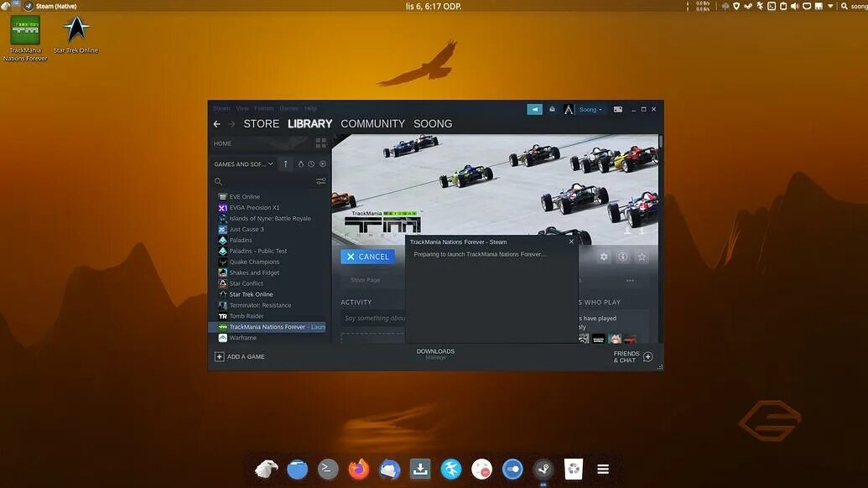Open the Friends menu
Viewport: 868px width, 488px height.
[264, 108]
